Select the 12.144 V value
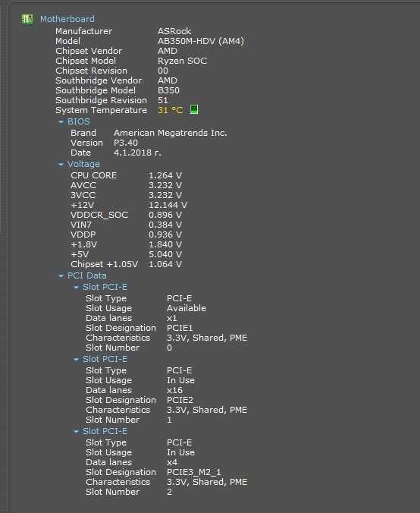Image resolution: width=420 pixels, height=513 pixels. click(168, 205)
